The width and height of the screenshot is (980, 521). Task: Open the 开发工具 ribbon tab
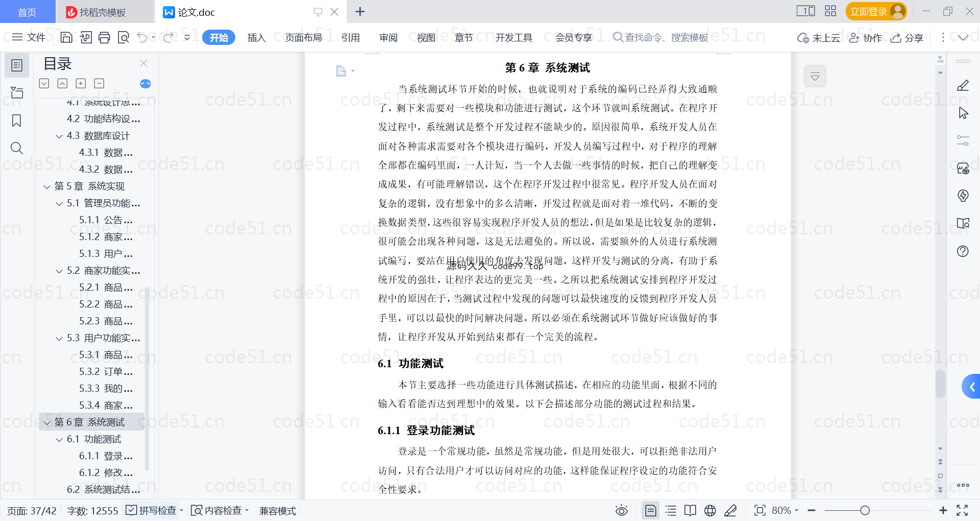pyautogui.click(x=513, y=37)
